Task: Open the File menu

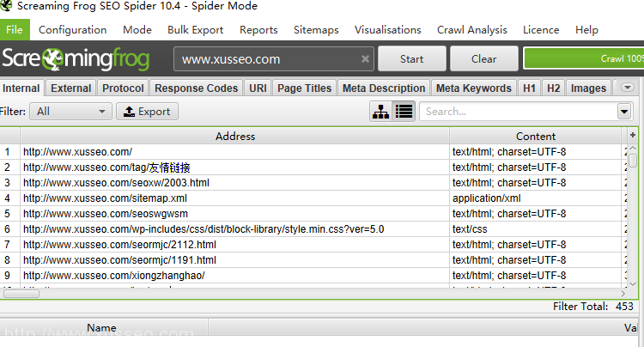Action: [15, 30]
